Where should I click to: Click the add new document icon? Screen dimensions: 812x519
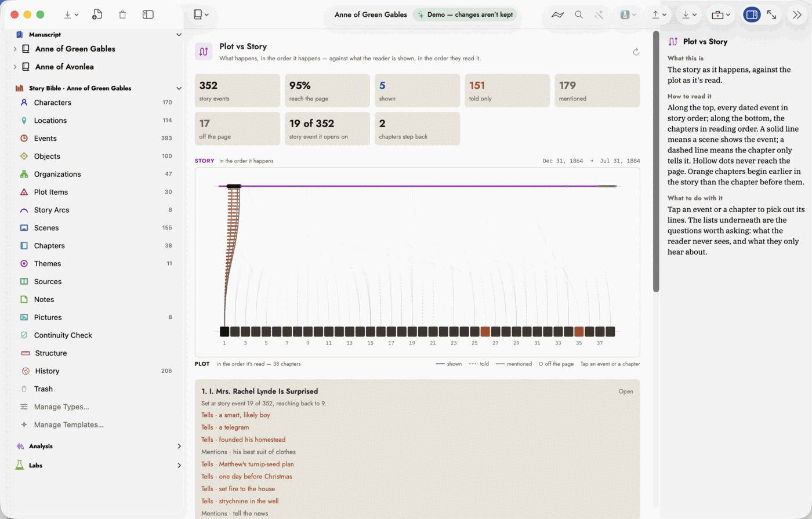[97, 14]
